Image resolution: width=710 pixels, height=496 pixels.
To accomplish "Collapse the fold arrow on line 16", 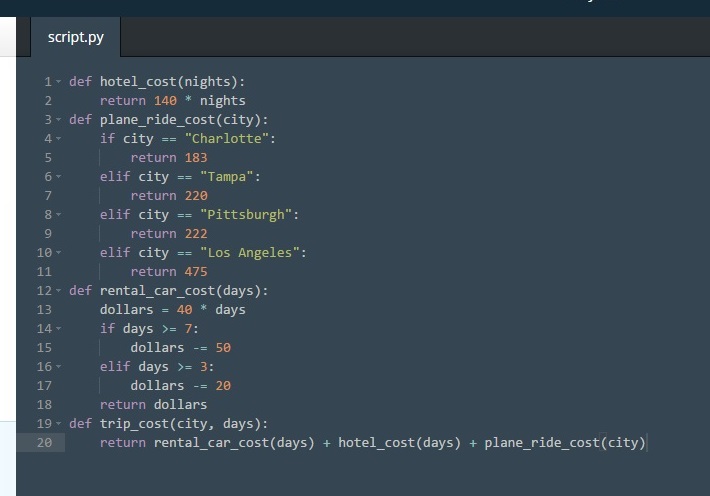I will click(59, 367).
